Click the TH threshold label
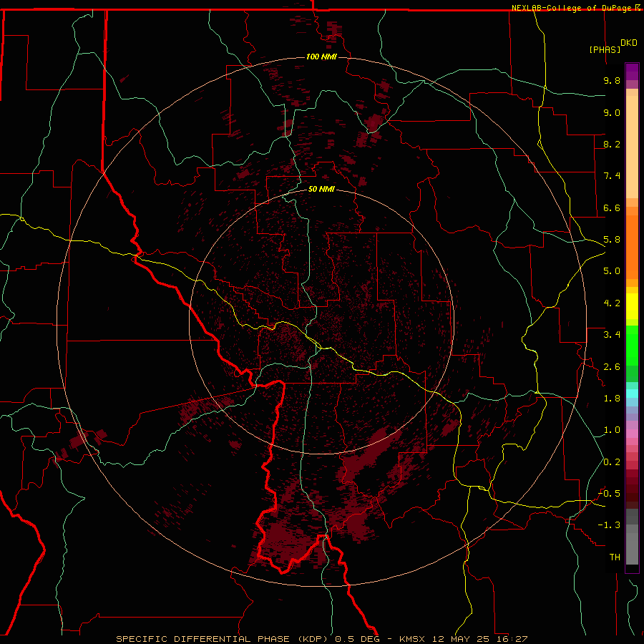The image size is (644, 644). point(615,557)
